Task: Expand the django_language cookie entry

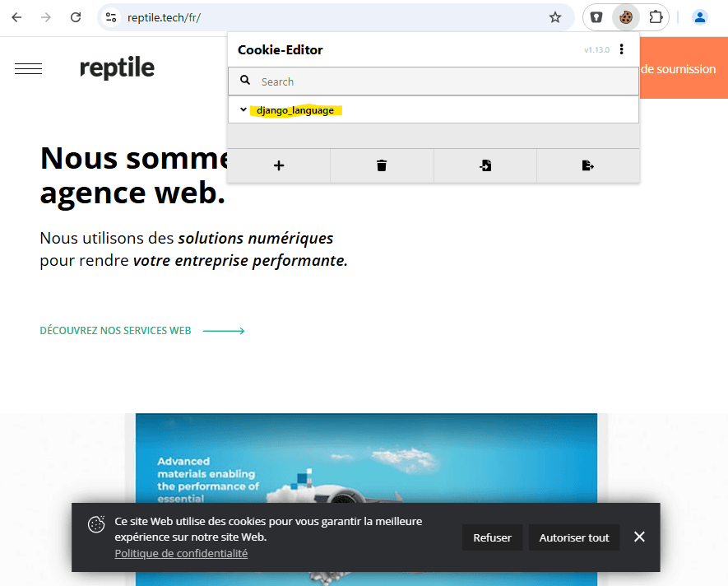Action: tap(243, 109)
